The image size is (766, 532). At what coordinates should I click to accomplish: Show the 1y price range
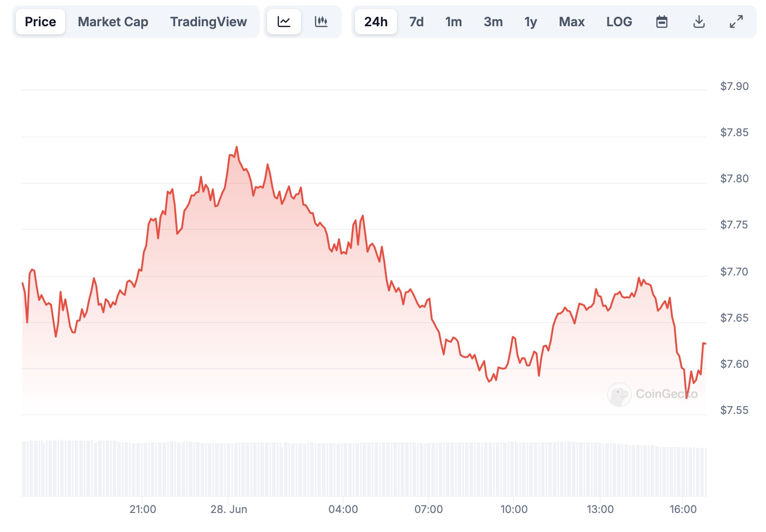531,22
